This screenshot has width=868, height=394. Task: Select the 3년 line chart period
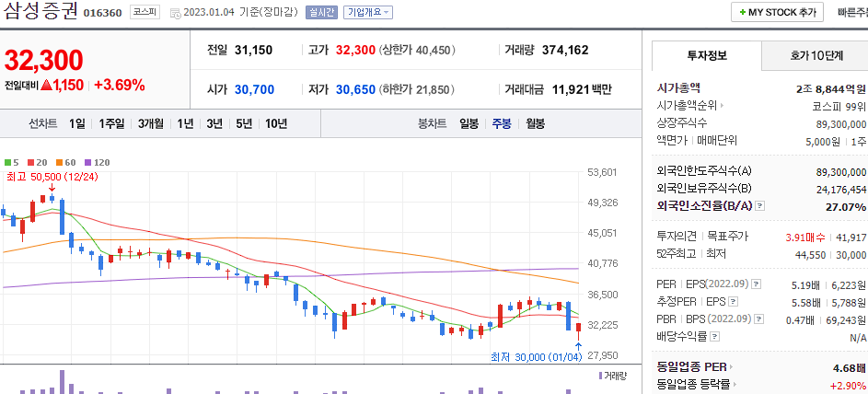214,124
